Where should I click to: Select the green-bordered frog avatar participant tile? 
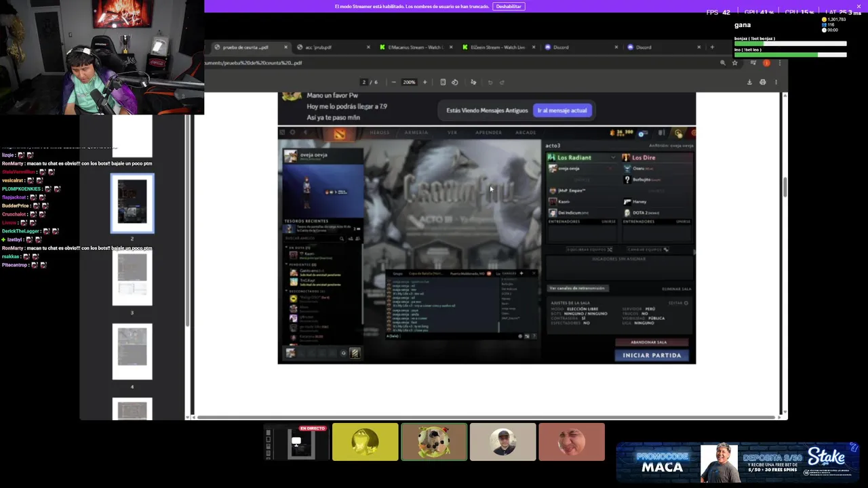434,442
